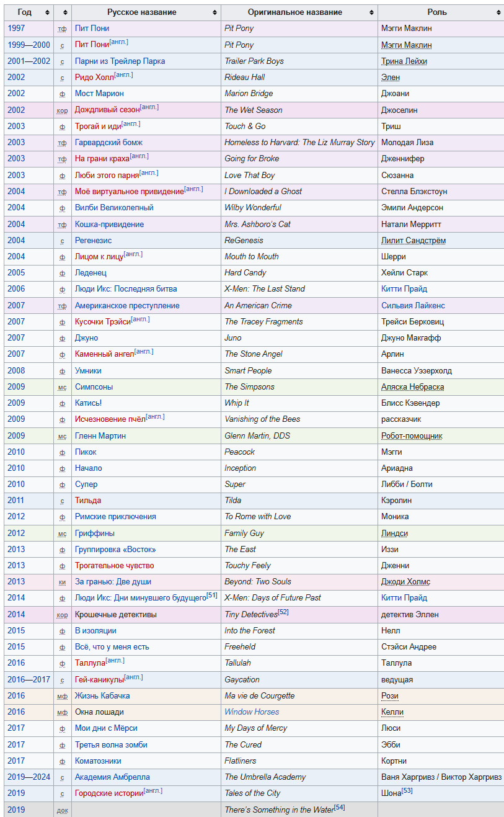Open Пит Пони film link in 1997 row
This screenshot has width=504, height=817.
pyautogui.click(x=92, y=29)
